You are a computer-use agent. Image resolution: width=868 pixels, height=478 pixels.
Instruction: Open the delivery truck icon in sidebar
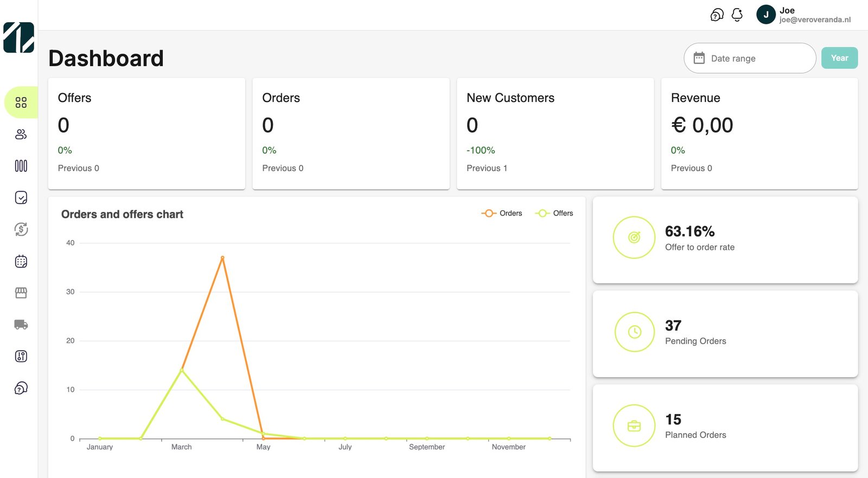21,325
